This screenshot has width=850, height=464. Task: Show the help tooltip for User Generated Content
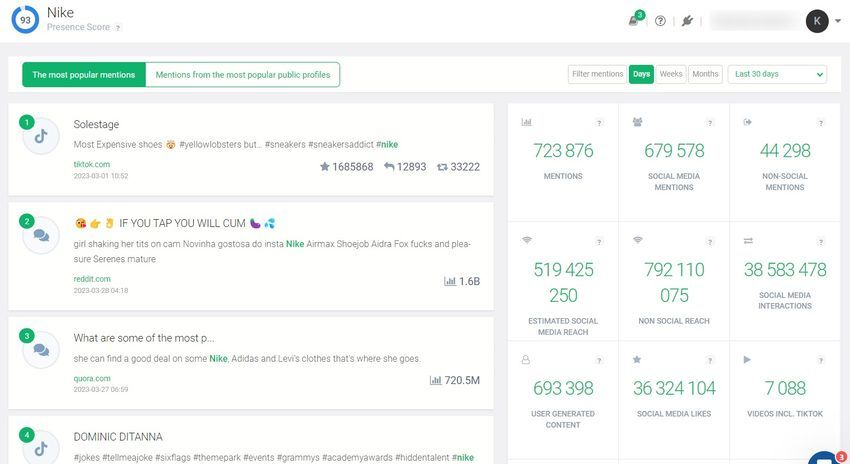(x=599, y=360)
